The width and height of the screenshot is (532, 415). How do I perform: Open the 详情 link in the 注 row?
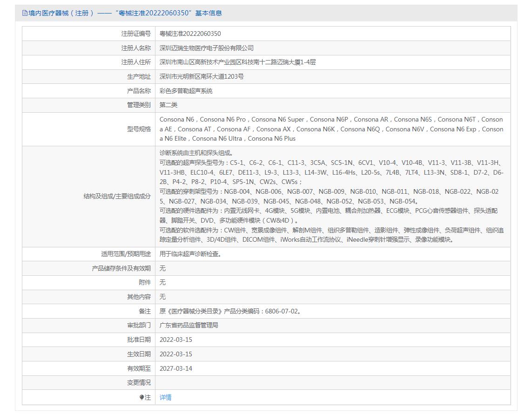165,397
